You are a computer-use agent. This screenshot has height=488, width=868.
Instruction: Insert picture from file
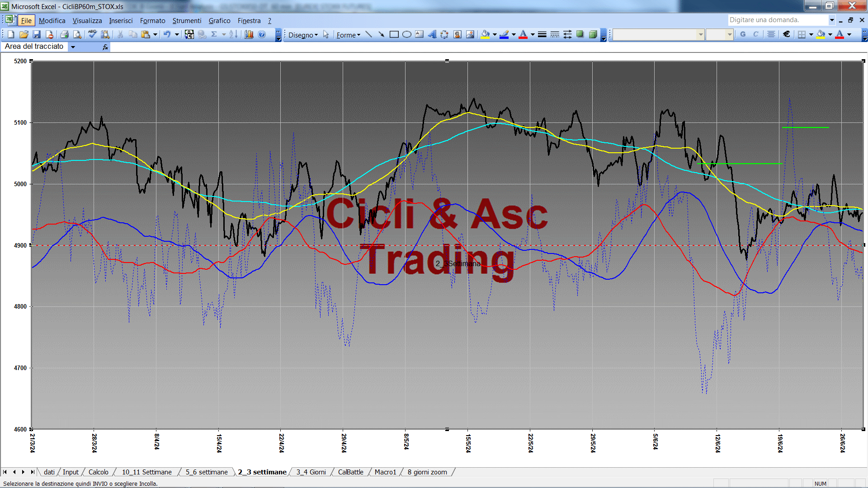[x=470, y=34]
